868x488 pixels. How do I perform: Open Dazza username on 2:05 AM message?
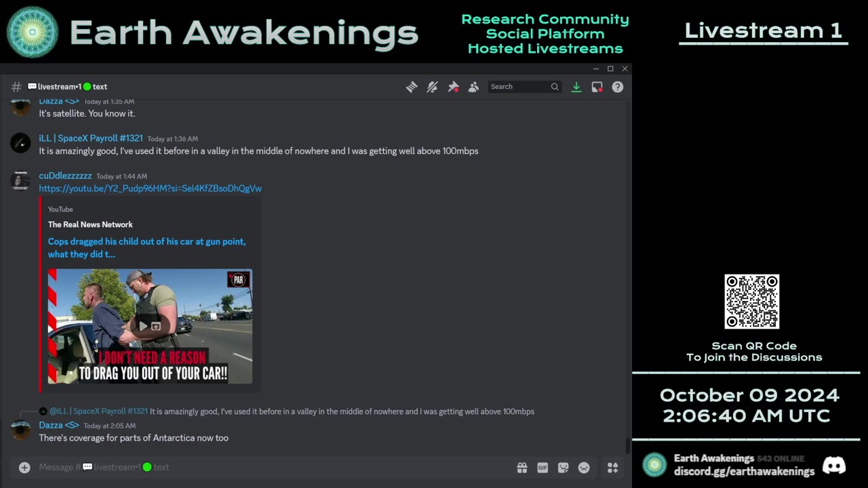pyautogui.click(x=59, y=425)
